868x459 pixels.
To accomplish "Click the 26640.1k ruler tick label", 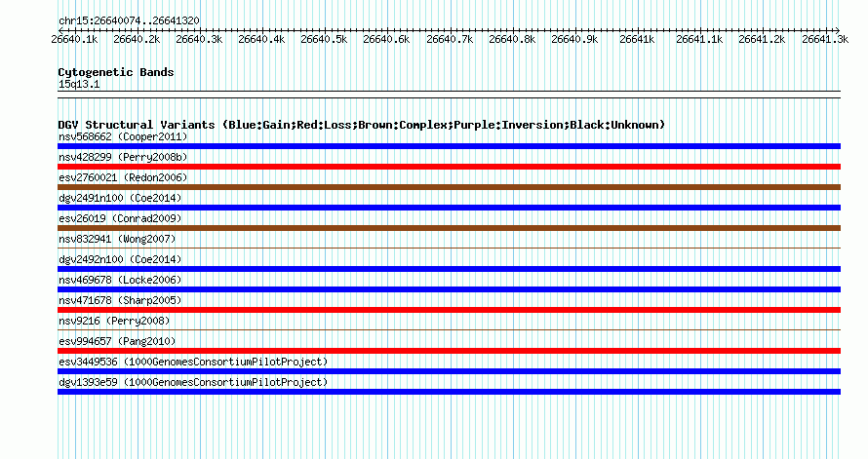I will [x=74, y=39].
